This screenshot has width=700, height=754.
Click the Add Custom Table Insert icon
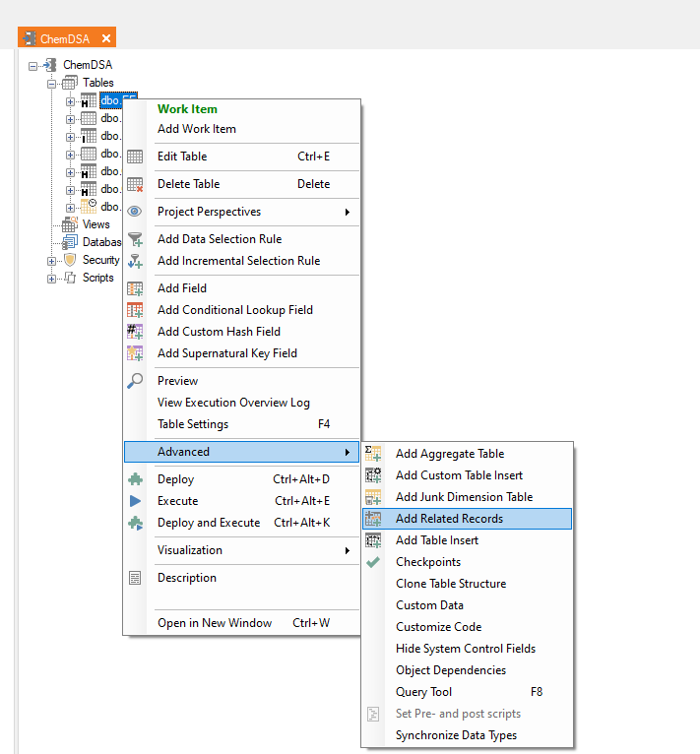click(373, 475)
